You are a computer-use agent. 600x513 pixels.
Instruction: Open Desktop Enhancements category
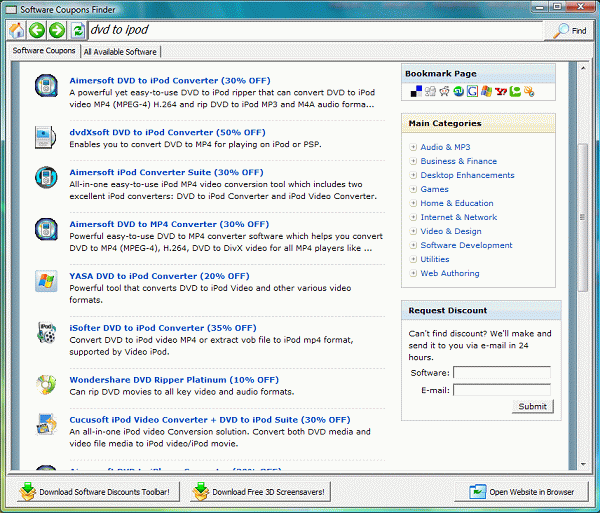[x=467, y=175]
